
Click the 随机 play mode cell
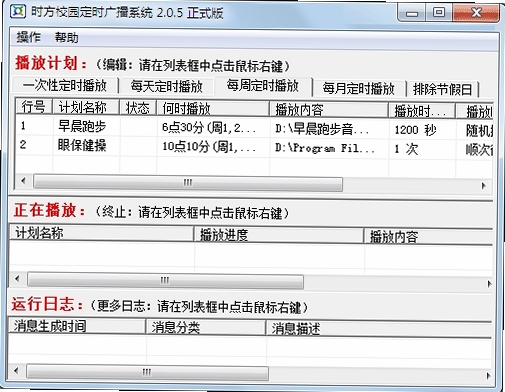pos(479,131)
